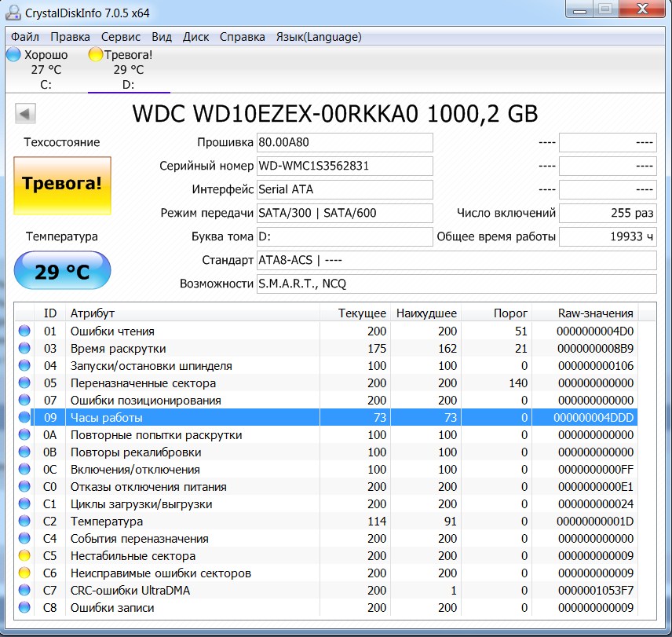Click status orb of Включения/отключения row

click(24, 470)
